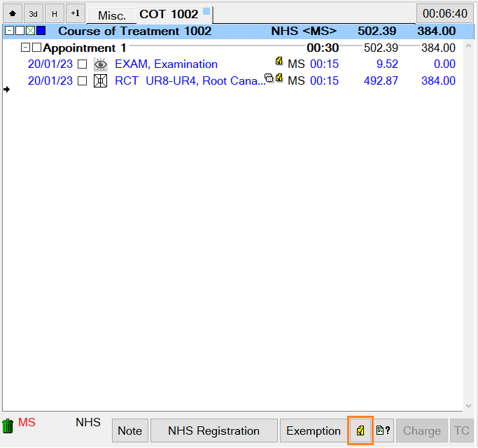
Task: Collapse the Course of Treatment 1002 node
Action: click(8, 31)
